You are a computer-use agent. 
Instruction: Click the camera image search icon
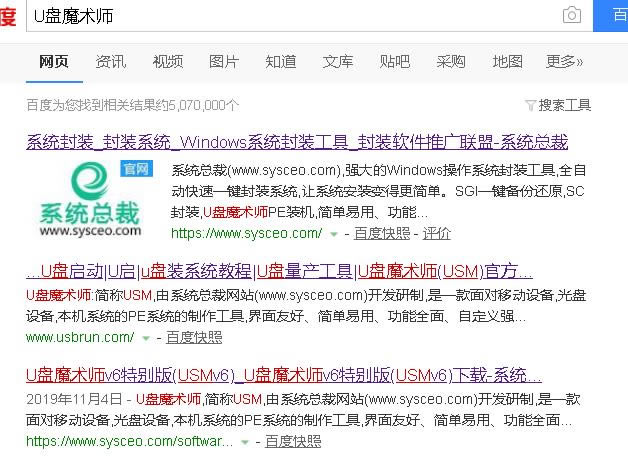pyautogui.click(x=571, y=15)
